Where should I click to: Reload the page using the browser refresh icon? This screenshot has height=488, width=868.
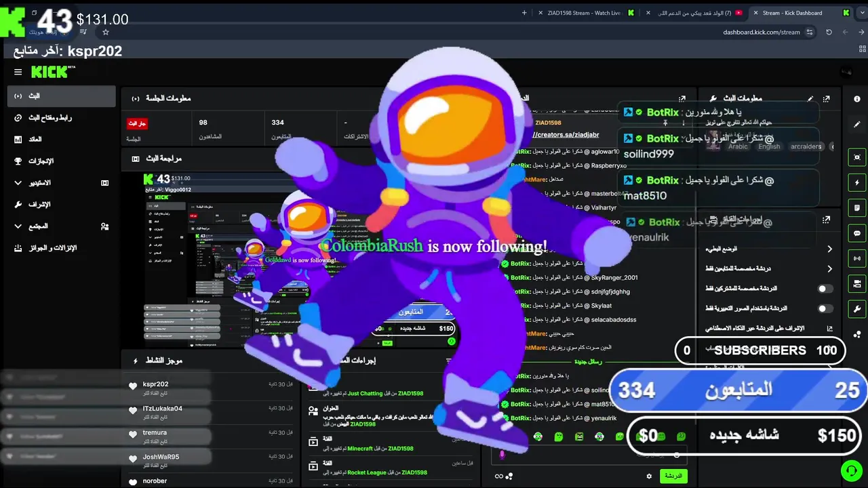829,32
